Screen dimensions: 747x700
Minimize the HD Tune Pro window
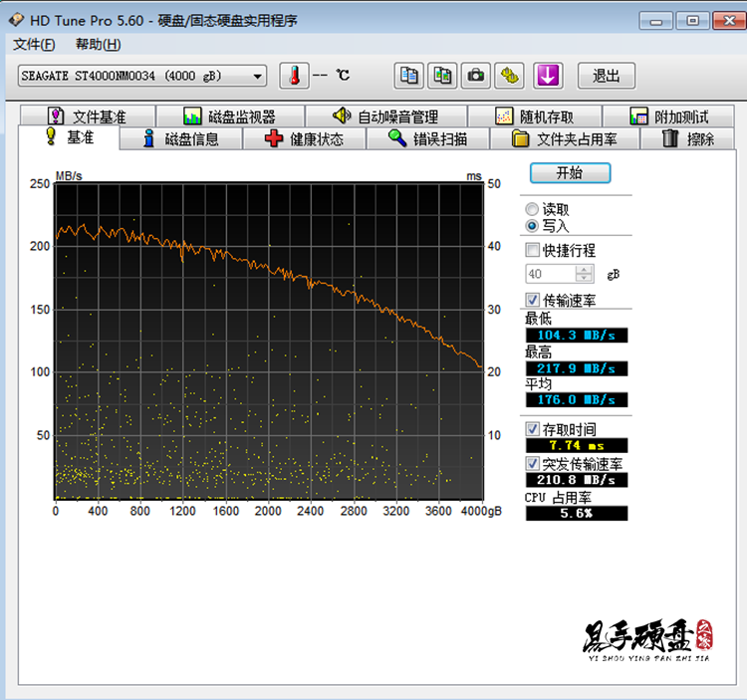click(x=656, y=21)
